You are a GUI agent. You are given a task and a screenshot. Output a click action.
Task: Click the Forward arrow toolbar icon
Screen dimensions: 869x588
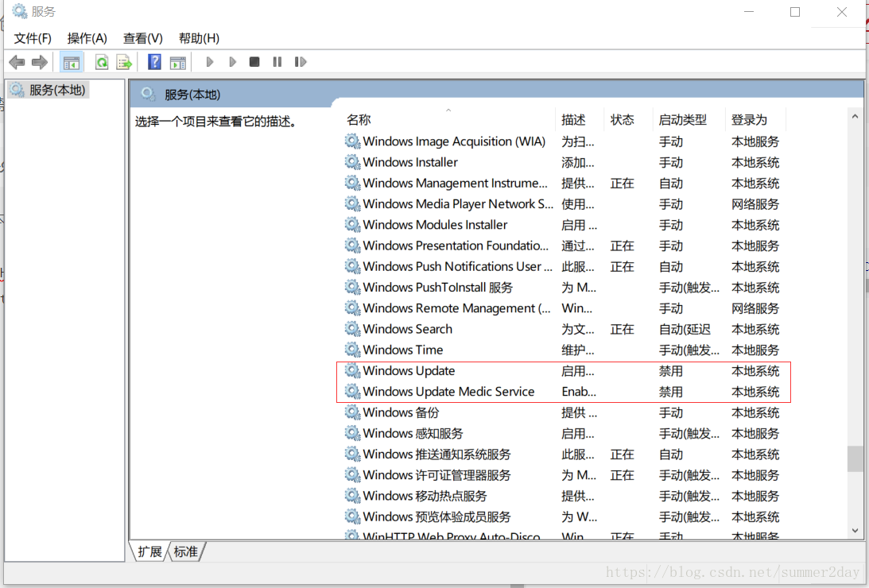[39, 62]
